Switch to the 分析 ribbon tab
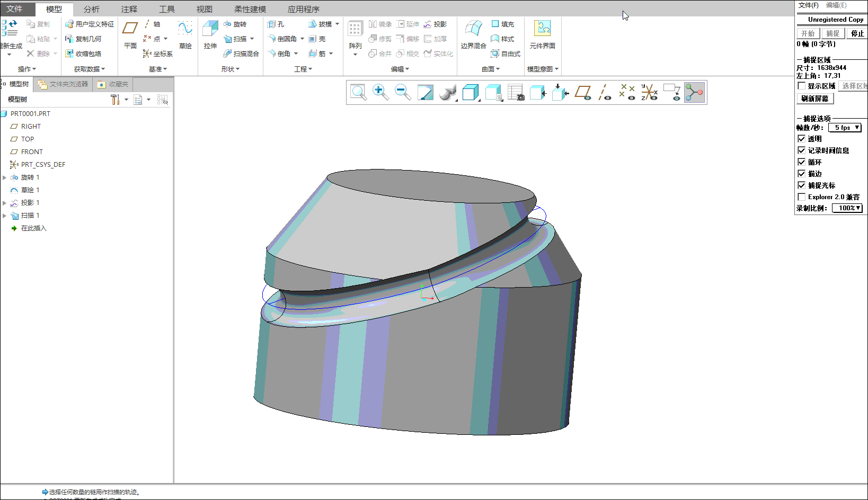 (92, 9)
